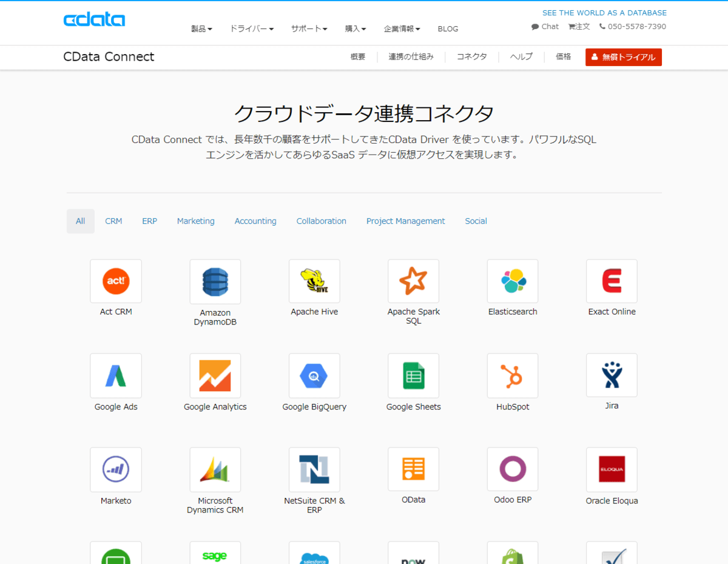
Task: Filter connectors by Project Management
Action: pyautogui.click(x=406, y=221)
